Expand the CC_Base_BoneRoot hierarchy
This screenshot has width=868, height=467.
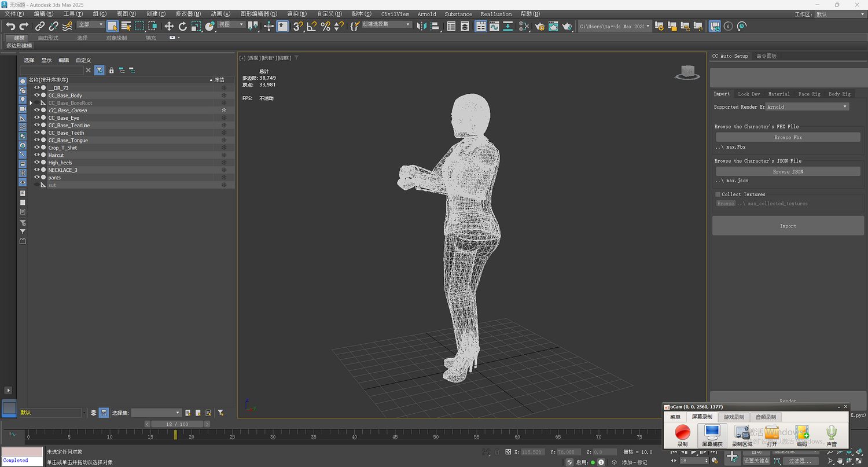pos(31,103)
